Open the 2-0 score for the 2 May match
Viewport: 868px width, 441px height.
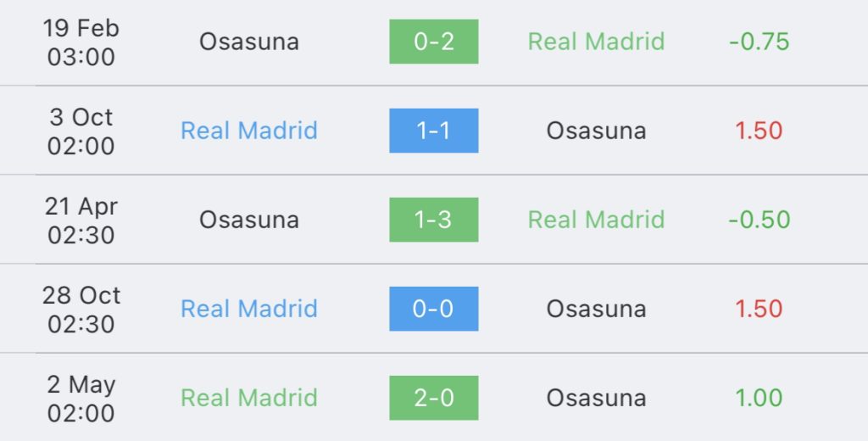click(433, 398)
